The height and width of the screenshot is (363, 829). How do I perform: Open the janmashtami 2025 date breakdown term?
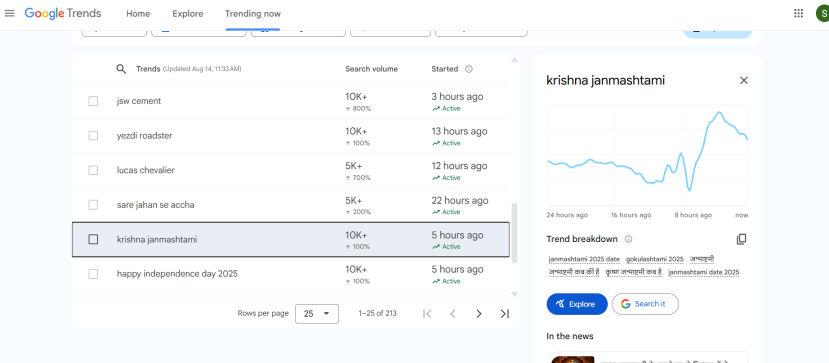click(x=584, y=259)
